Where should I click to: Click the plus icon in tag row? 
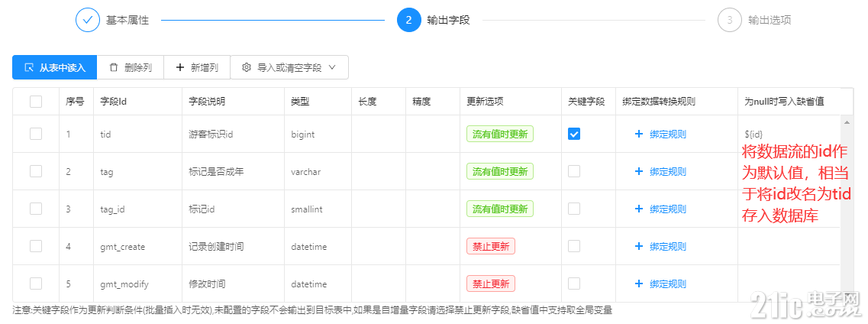[639, 171]
